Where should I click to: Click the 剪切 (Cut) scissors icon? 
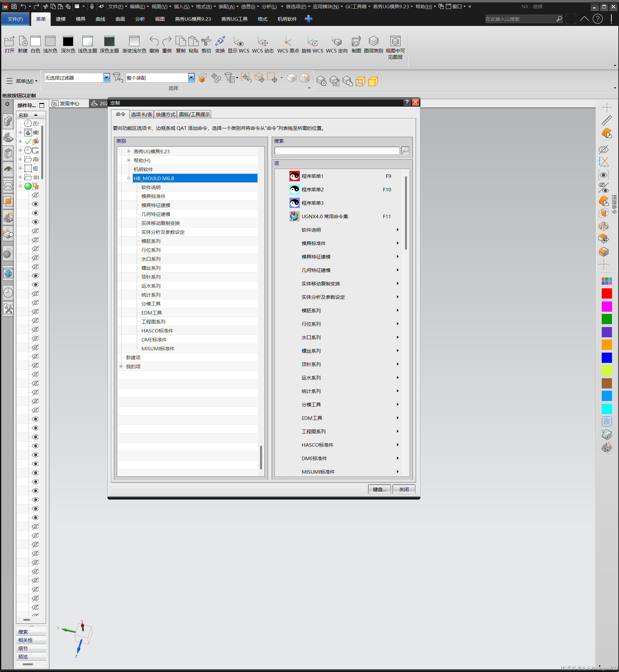click(x=206, y=42)
